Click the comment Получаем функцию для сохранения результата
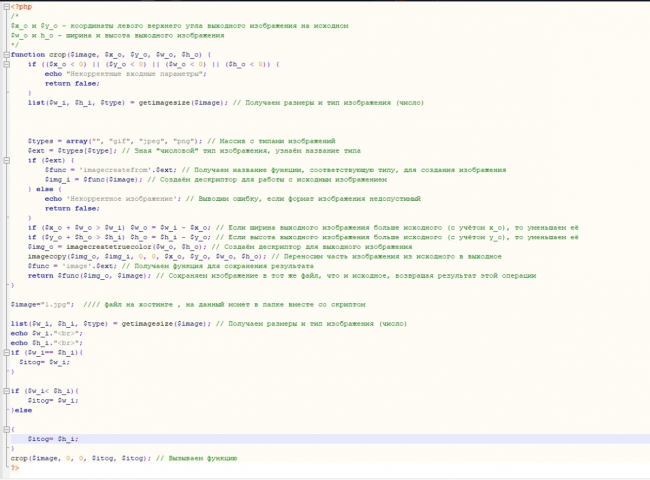The image size is (650, 480). (218, 266)
